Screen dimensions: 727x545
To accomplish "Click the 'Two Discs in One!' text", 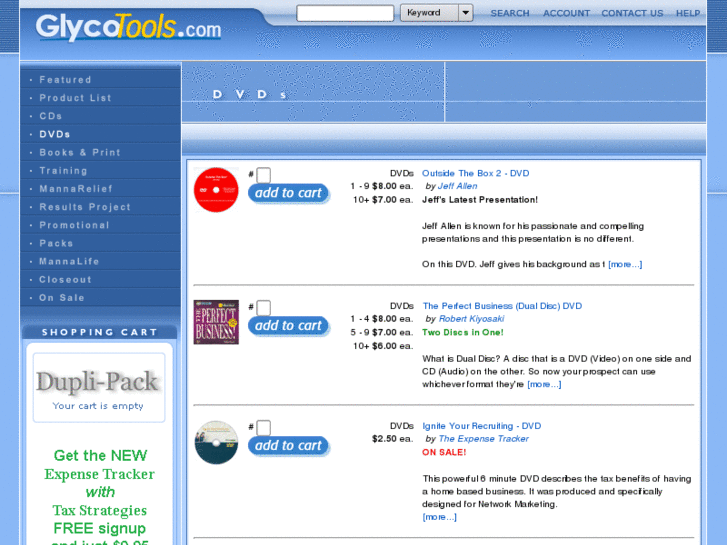I will tap(463, 332).
